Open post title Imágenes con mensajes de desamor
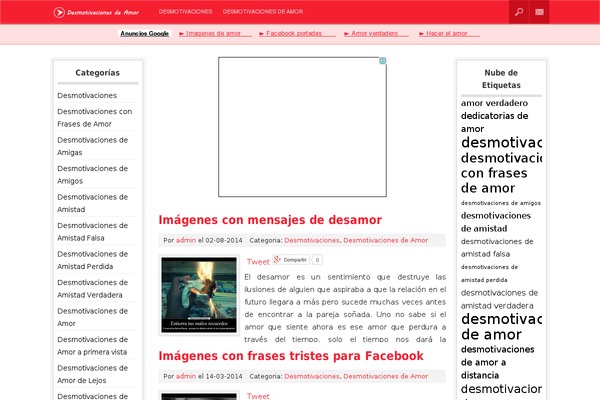 coord(270,220)
